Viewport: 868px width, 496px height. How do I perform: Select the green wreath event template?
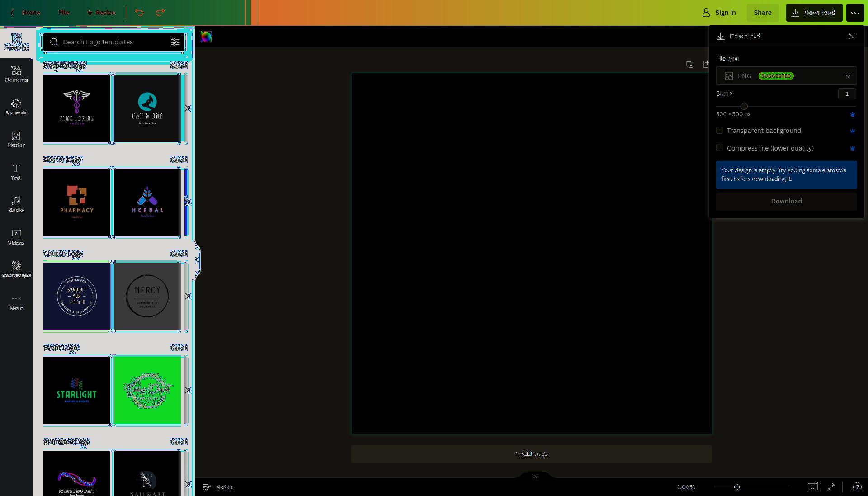coord(147,390)
